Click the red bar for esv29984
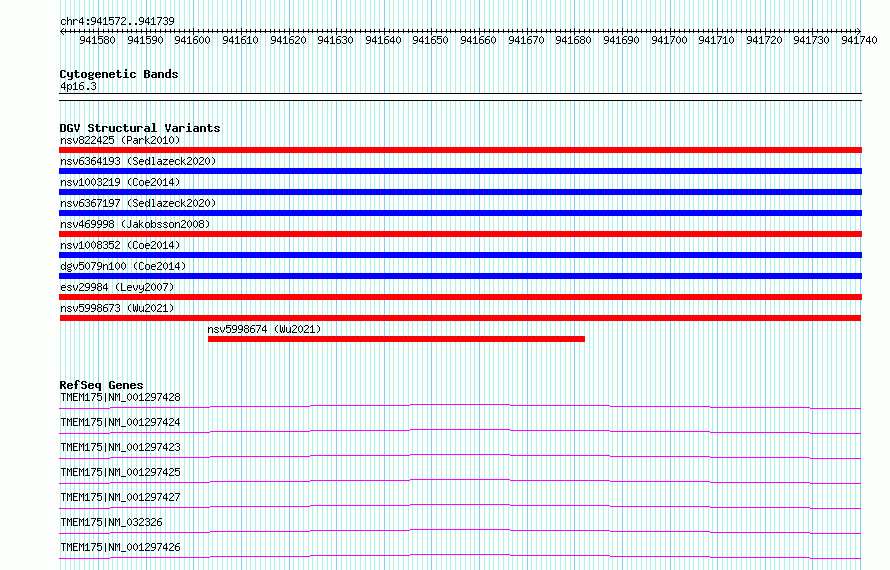This screenshot has width=890, height=570. pyautogui.click(x=460, y=297)
